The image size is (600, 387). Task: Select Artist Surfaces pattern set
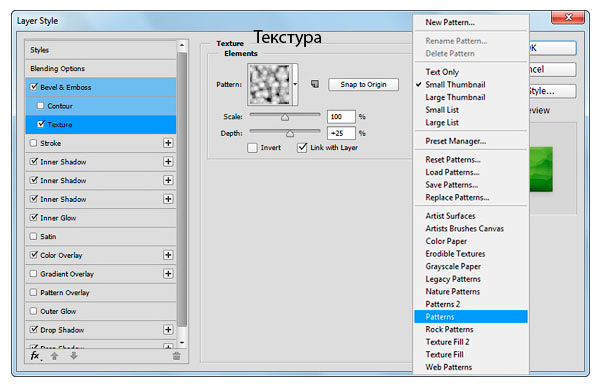[450, 216]
